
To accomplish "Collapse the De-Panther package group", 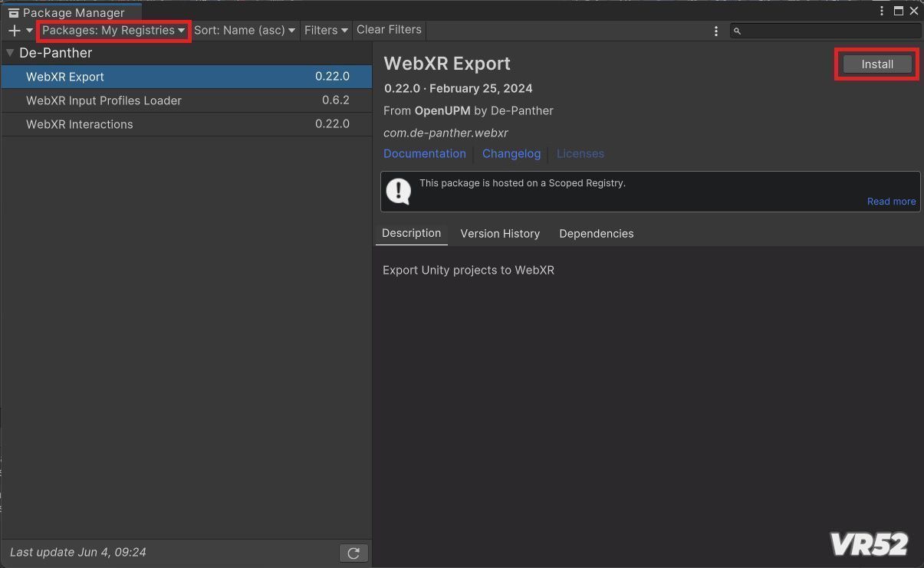I will [x=10, y=53].
